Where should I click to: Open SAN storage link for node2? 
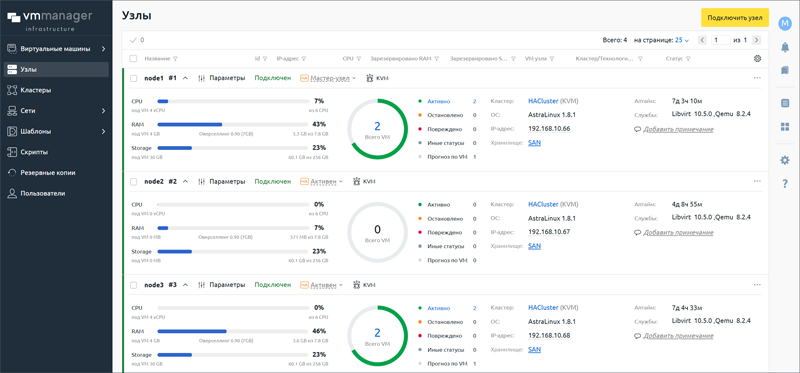tap(534, 246)
